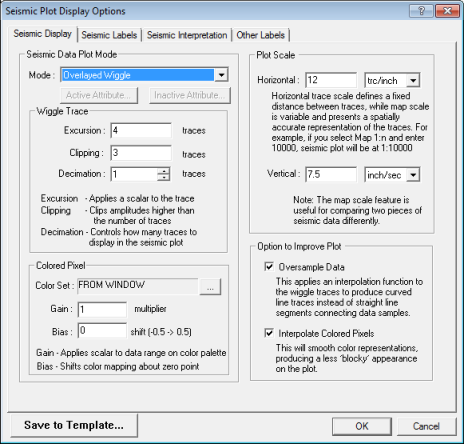464x444 pixels.
Task: Toggle the Interpolate Colored Pixels checkbox
Action: (x=269, y=333)
